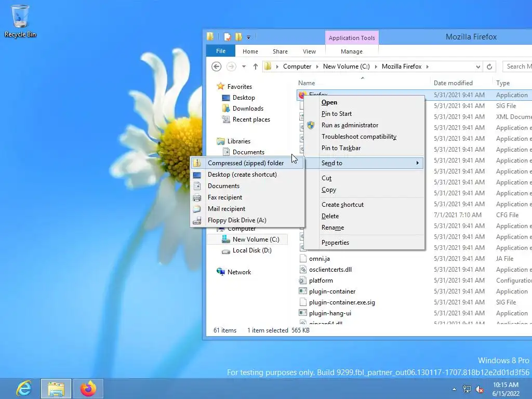
Task: Click Create shortcut menu entry
Action: 364,205
